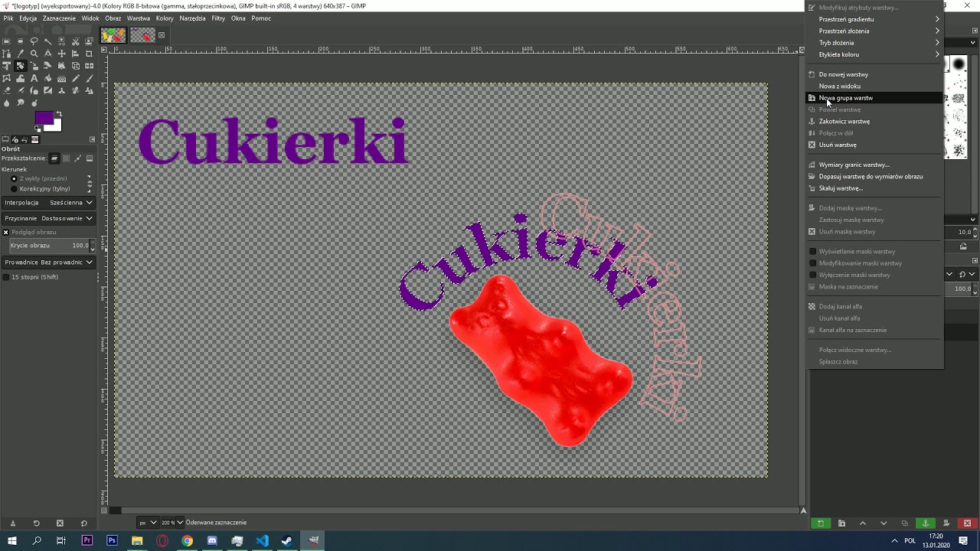The width and height of the screenshot is (980, 551).
Task: Open the Warstwa menu in menu bar
Action: [x=139, y=18]
